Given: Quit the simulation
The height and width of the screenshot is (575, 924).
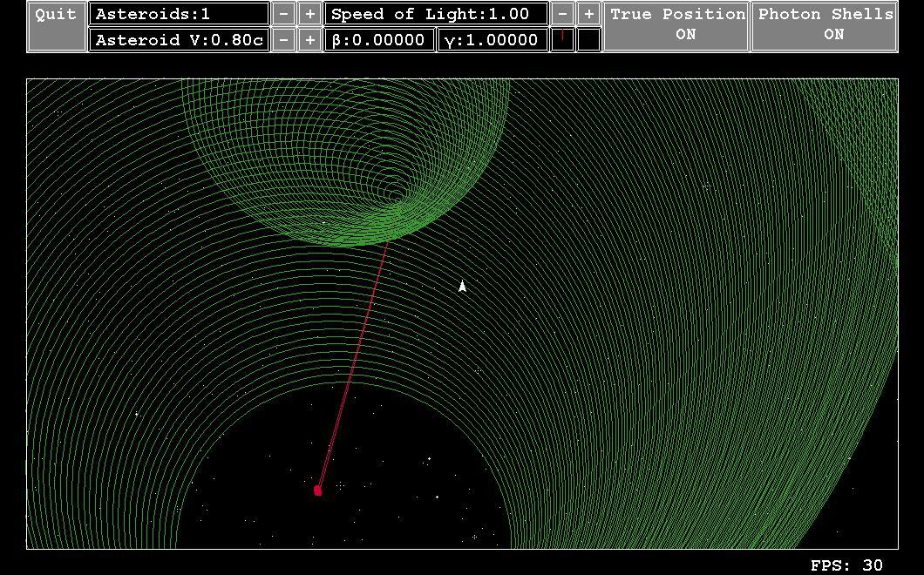Looking at the screenshot, I should (54, 13).
